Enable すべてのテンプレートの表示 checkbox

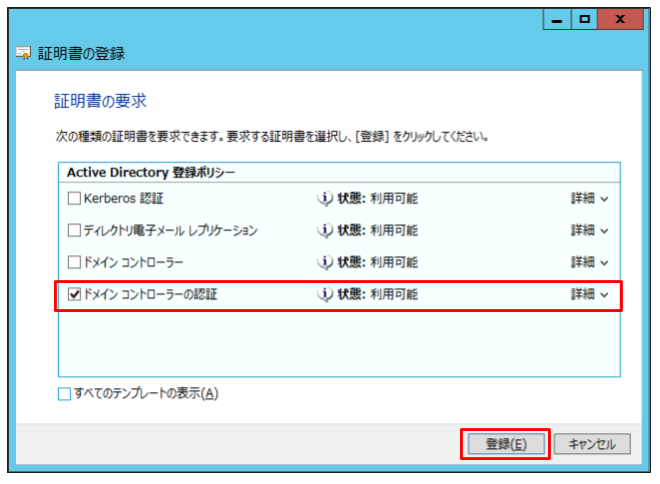64,394
